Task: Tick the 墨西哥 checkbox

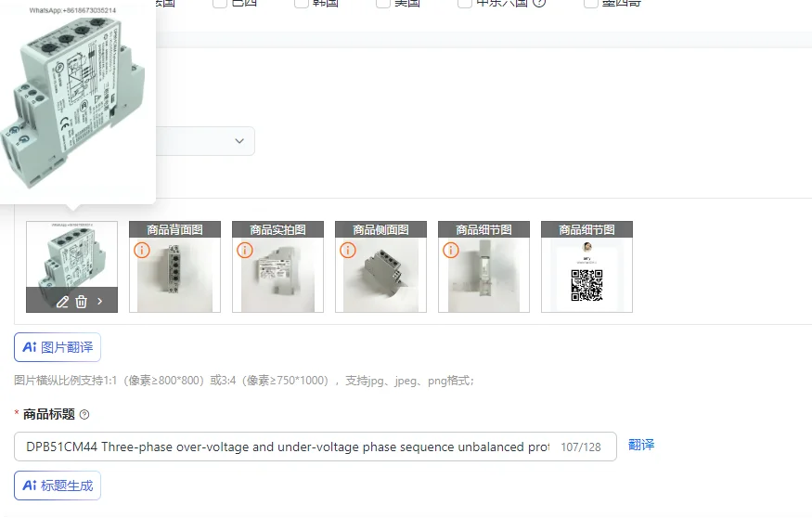Action: pos(591,3)
